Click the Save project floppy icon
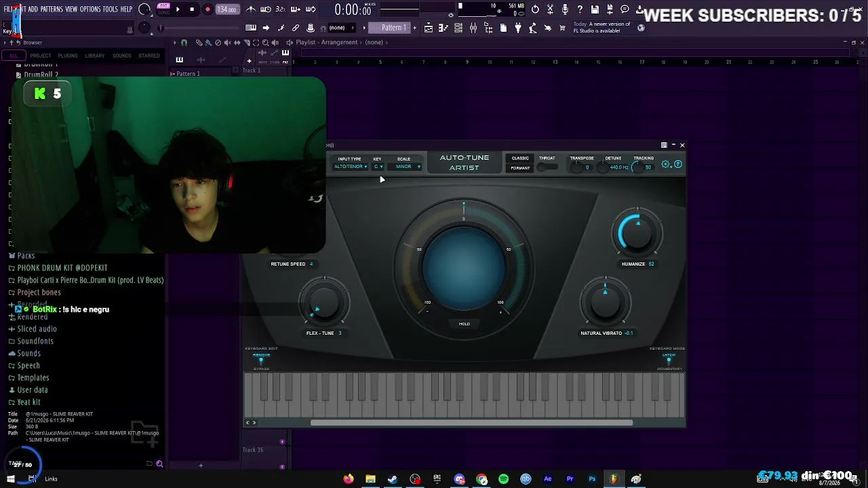This screenshot has height=488, width=868. 595,9
